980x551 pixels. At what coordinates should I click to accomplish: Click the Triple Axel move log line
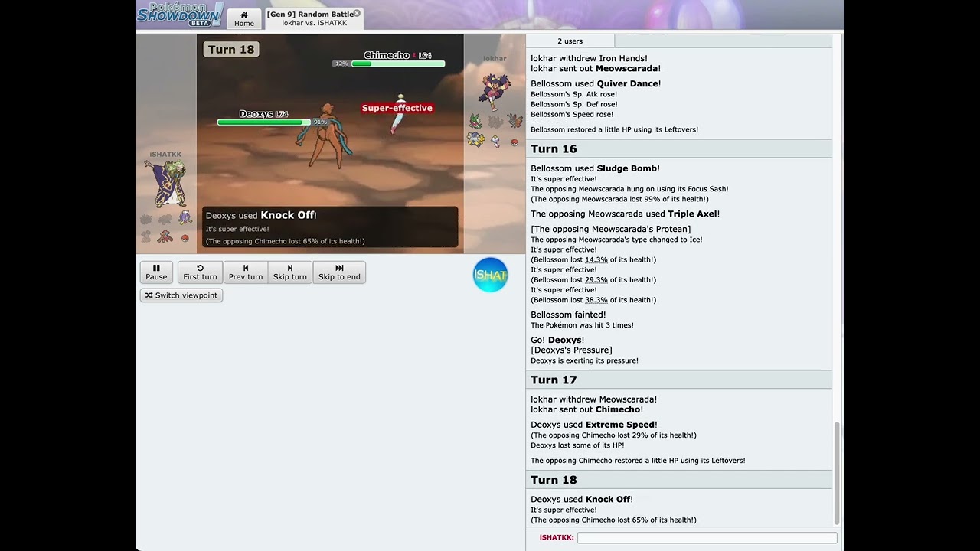click(625, 214)
